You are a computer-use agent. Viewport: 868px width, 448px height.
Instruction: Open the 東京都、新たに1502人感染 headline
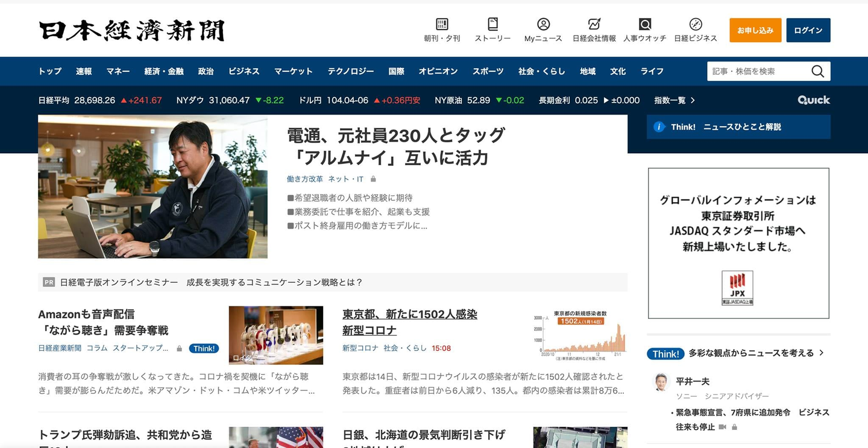click(410, 323)
